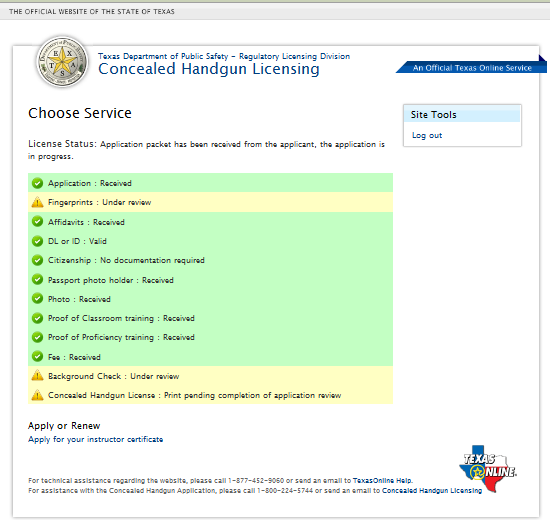Click warning icon beside Concealed Handgun License

37,395
